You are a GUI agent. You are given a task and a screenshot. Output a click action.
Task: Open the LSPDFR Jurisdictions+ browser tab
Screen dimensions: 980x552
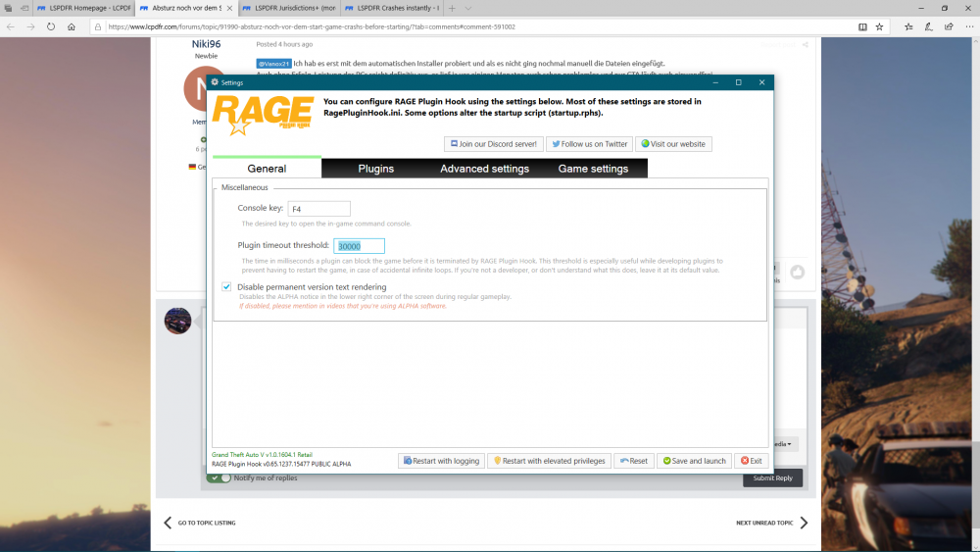(x=289, y=8)
